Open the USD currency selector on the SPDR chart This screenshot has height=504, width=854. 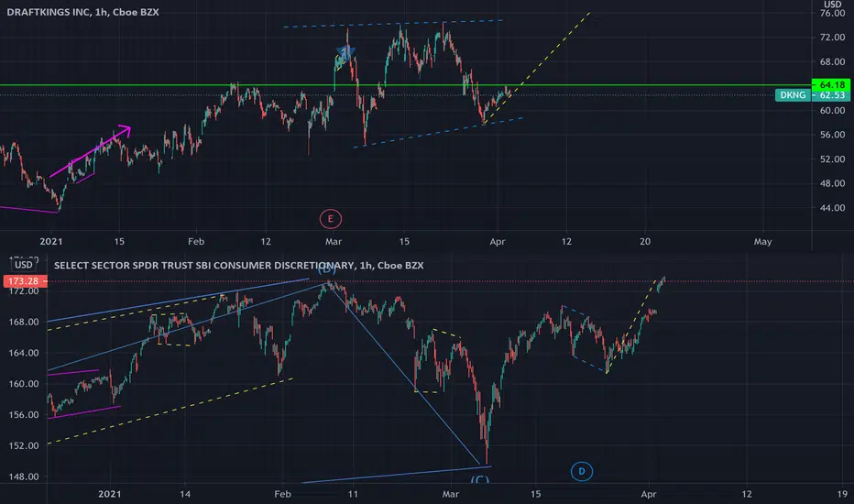tap(24, 265)
